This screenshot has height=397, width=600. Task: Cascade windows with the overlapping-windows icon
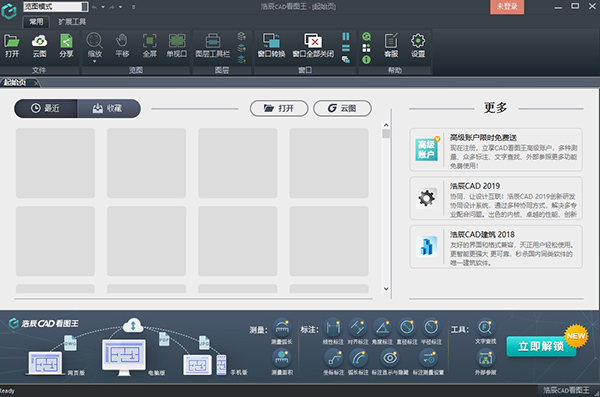pos(346,59)
